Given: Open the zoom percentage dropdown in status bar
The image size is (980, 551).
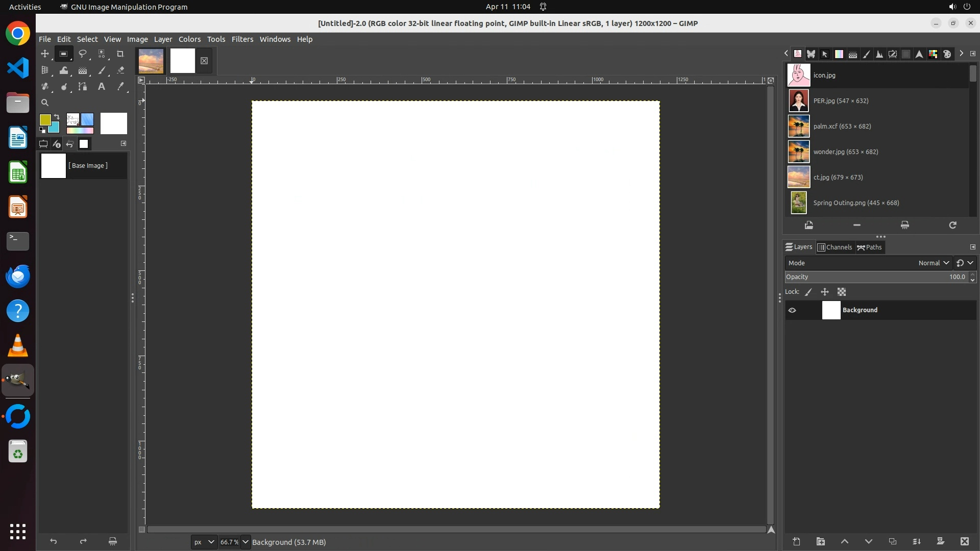Looking at the screenshot, I should coord(246,542).
